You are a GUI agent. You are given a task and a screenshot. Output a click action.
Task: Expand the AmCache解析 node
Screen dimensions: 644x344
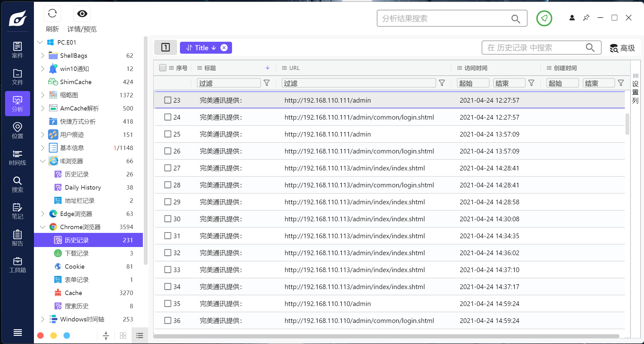coord(43,108)
